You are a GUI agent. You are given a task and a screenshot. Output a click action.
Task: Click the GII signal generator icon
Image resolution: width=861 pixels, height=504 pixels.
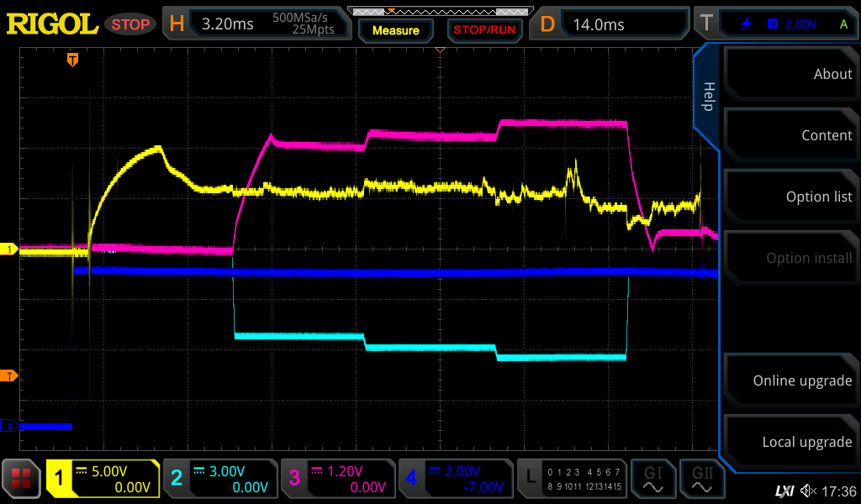(701, 479)
